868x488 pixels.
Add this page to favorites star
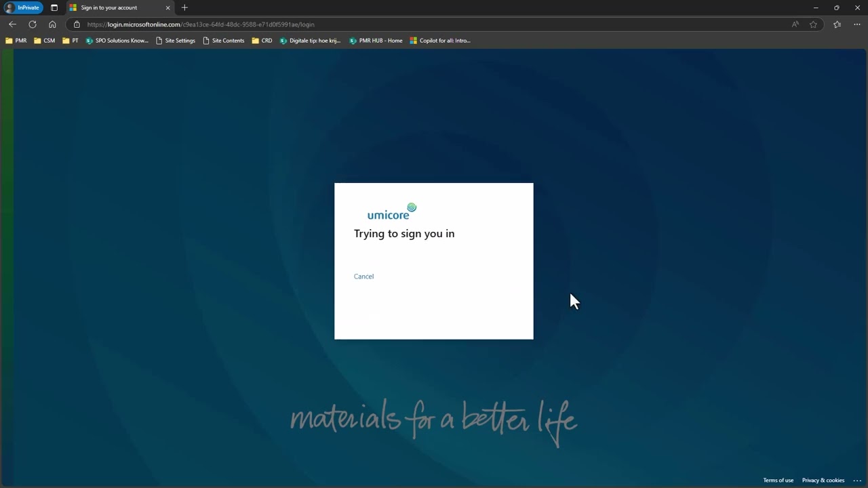point(814,24)
